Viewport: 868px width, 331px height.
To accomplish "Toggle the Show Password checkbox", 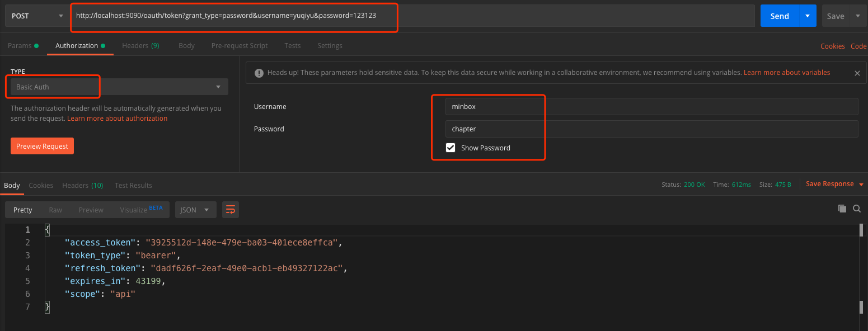I will pos(450,148).
